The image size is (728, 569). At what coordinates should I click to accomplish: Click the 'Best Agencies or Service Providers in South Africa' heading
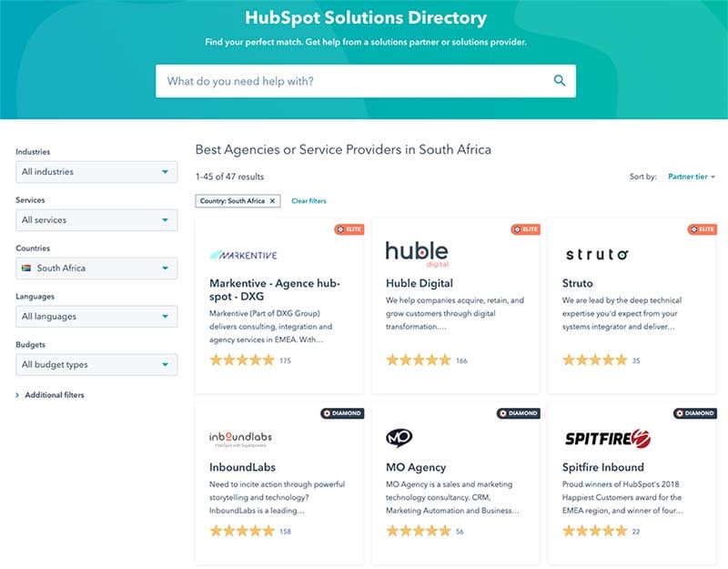click(343, 149)
